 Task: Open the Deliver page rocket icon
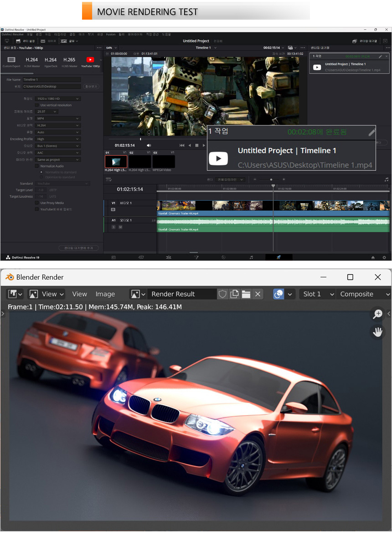279,257
